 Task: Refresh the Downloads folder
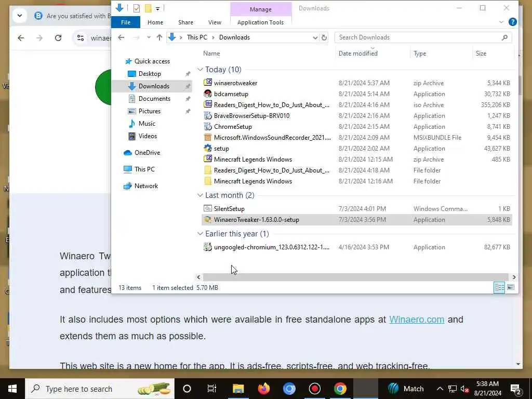(324, 37)
